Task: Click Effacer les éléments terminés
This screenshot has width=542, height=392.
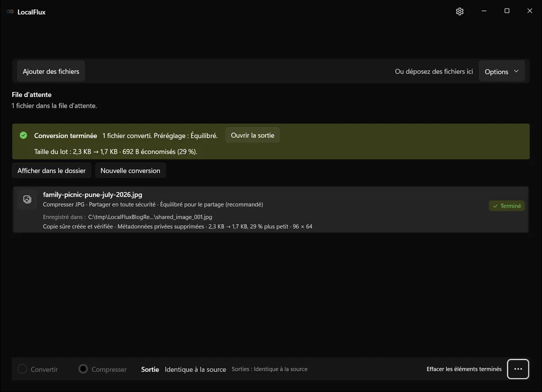Action: 464,369
